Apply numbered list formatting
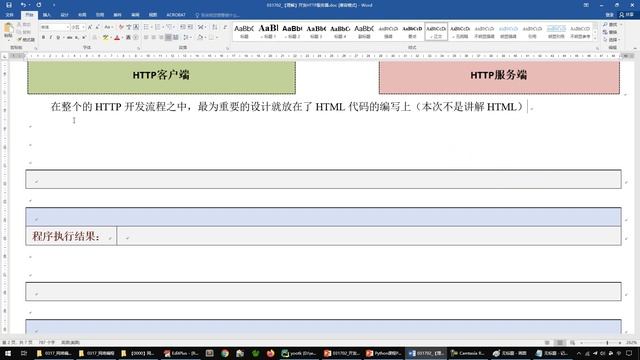The height and width of the screenshot is (360, 640). point(158,27)
